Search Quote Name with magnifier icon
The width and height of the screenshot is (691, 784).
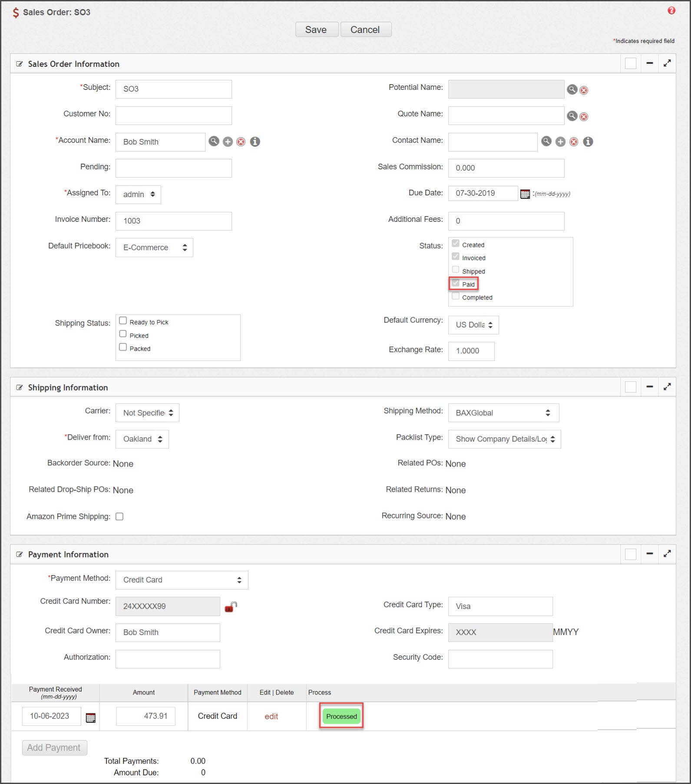(x=572, y=116)
